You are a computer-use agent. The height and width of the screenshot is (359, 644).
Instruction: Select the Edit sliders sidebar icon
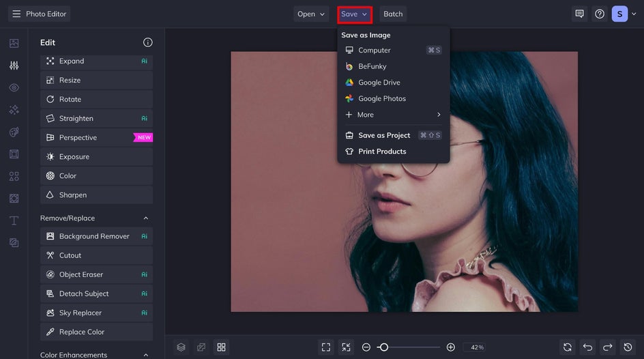click(x=14, y=66)
